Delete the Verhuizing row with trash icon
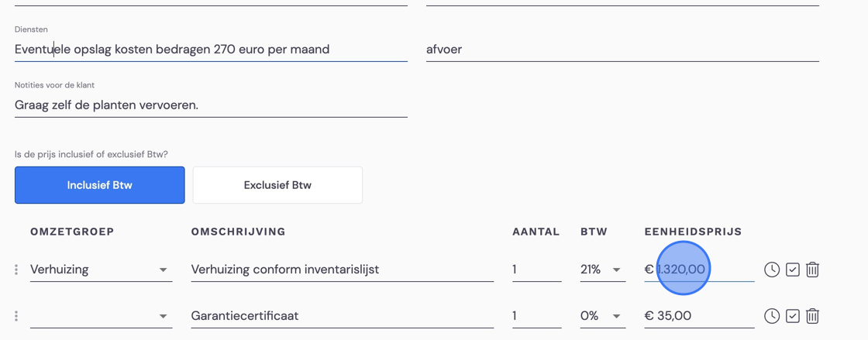 (x=812, y=270)
